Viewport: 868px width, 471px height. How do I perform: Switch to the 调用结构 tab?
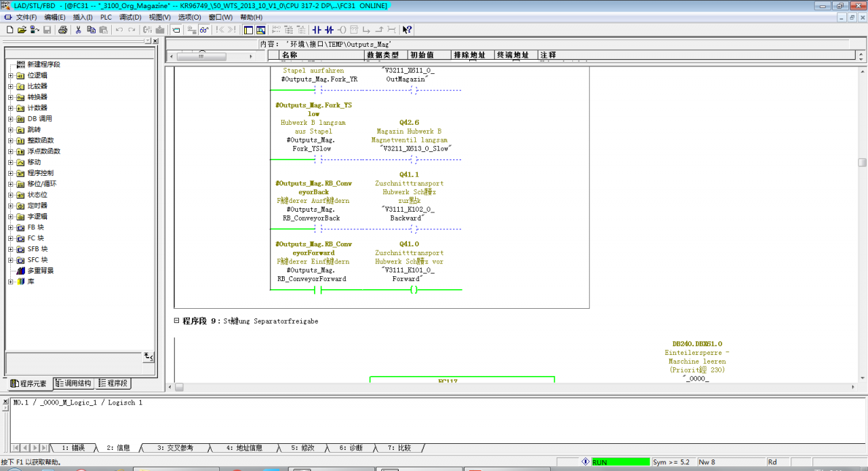click(73, 383)
